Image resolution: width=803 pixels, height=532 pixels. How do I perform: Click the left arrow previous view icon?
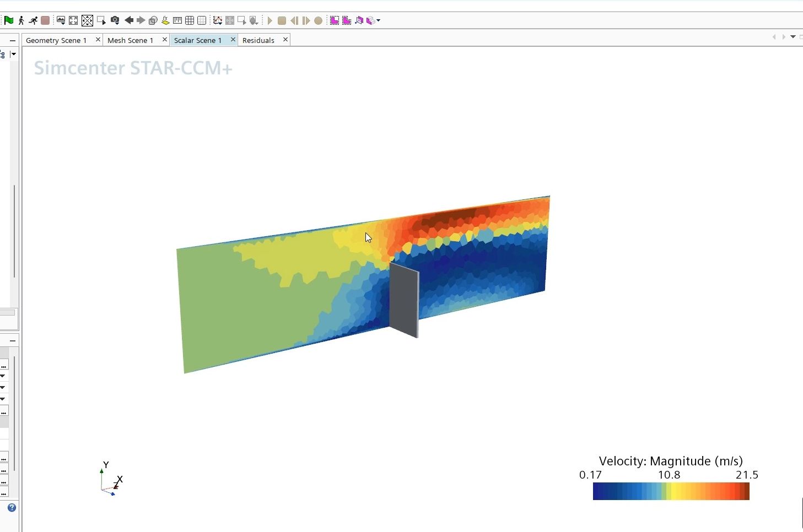[129, 20]
